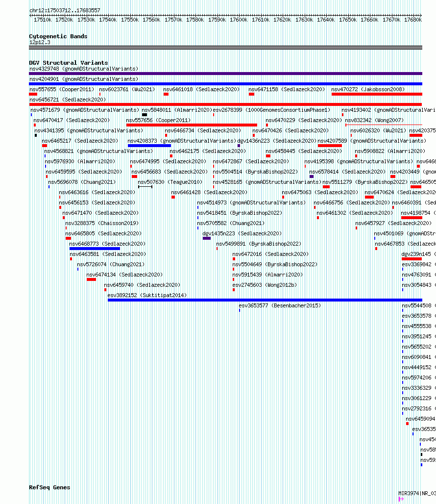The height and width of the screenshot is (504, 436).
Task: Click the 12p12.3 cytogenetic band bar
Action: pos(225,48)
